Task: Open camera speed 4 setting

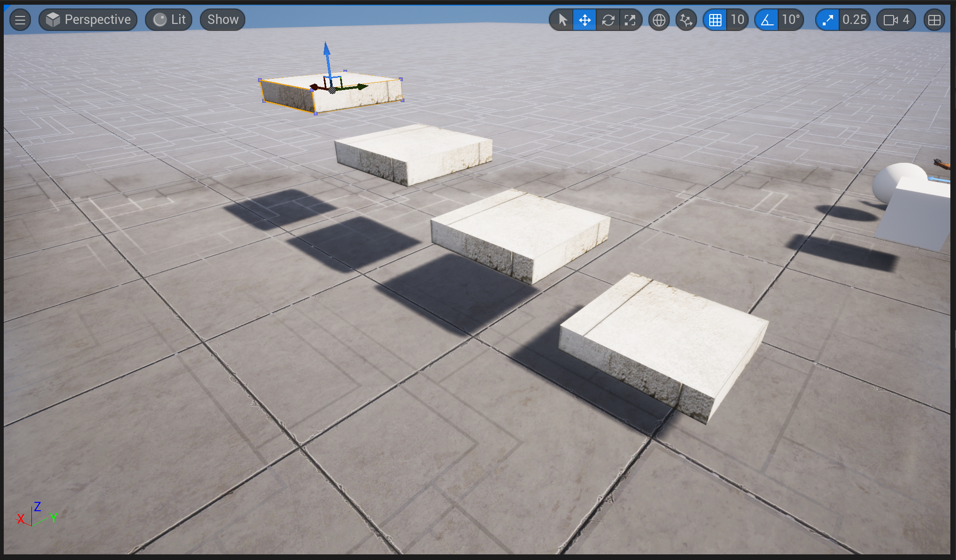Action: click(x=896, y=20)
